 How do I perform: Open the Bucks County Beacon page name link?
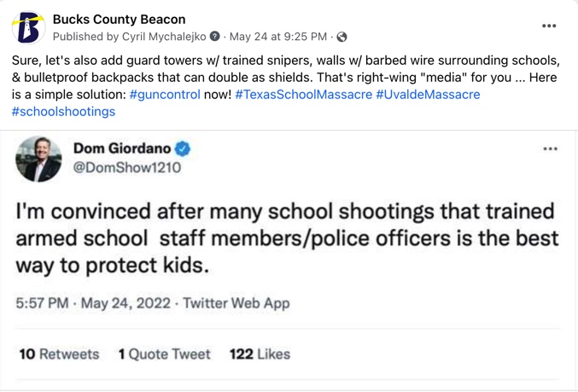coord(119,19)
